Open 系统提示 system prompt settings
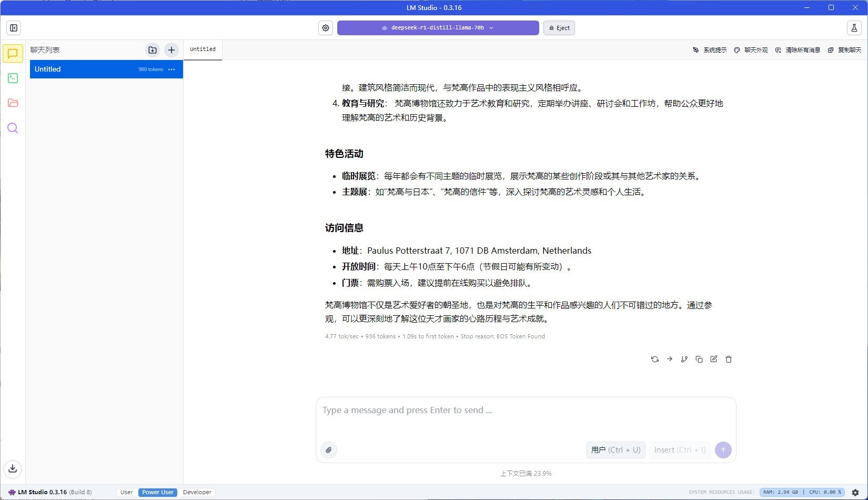 [710, 50]
